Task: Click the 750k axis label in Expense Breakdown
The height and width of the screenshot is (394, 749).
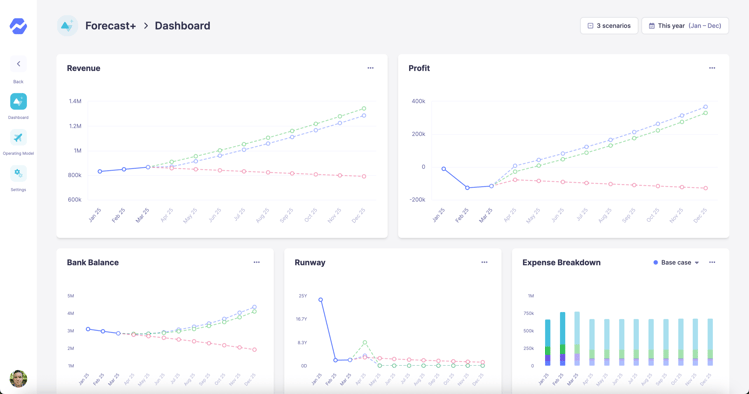Action: (528, 313)
